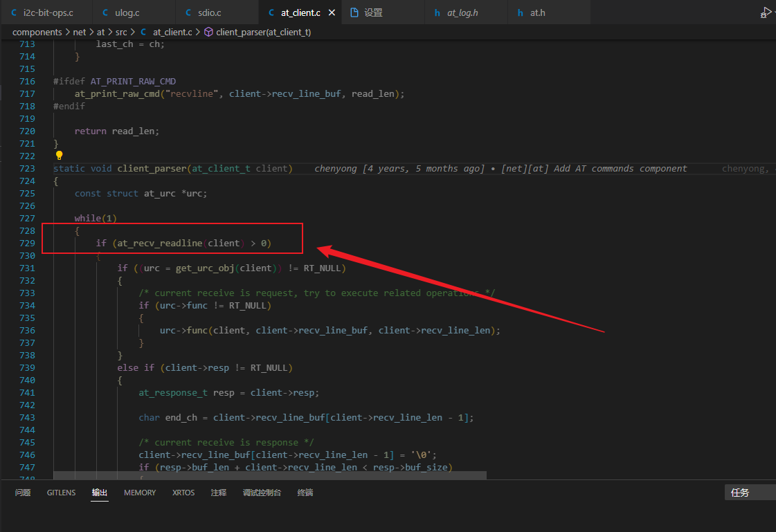Open the at.h header tab
Screen dimensions: 776x532
click(537, 13)
